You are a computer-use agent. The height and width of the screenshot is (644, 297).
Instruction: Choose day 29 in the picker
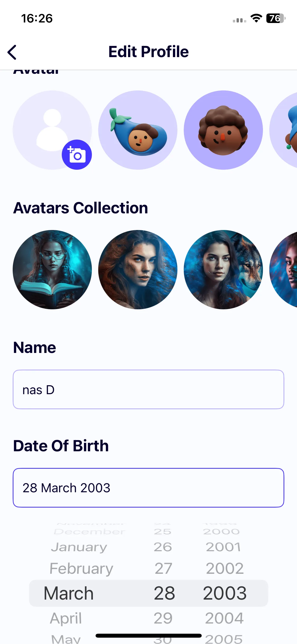pos(163,618)
